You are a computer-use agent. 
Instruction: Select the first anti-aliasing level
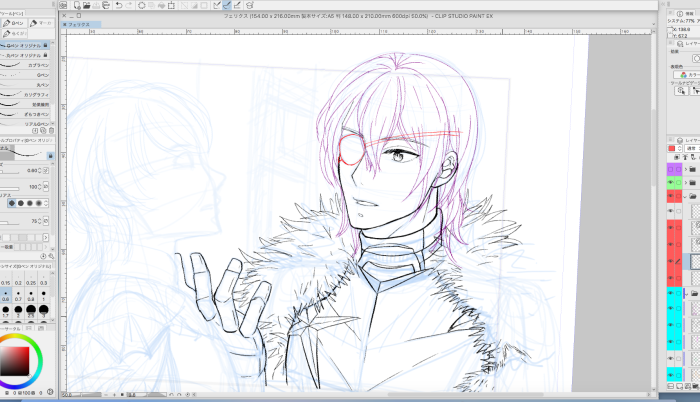point(12,203)
